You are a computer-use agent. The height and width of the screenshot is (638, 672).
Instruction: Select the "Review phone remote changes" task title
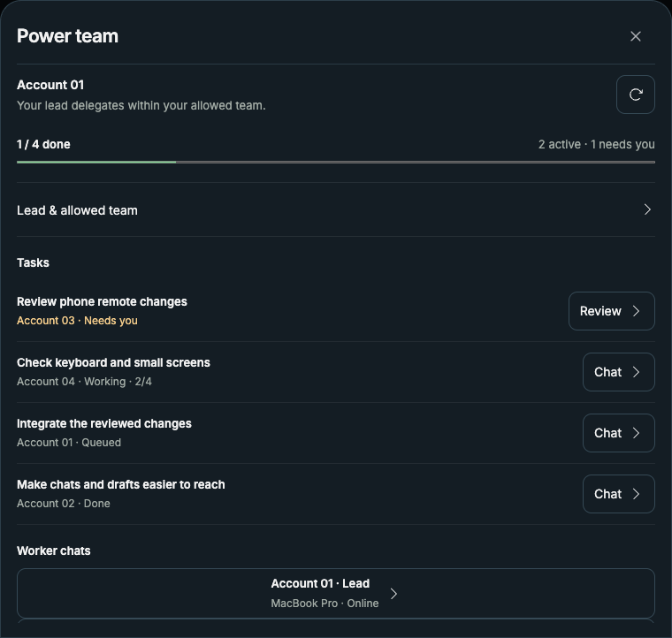pyautogui.click(x=102, y=302)
